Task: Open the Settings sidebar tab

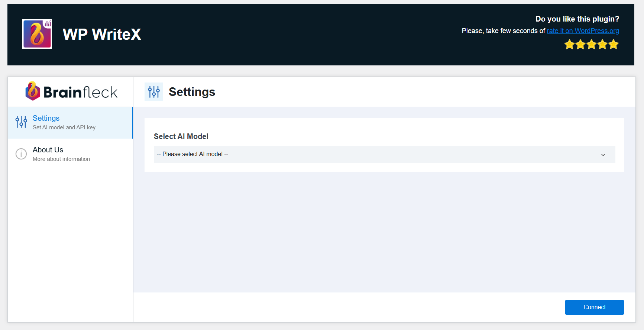Action: click(x=70, y=123)
